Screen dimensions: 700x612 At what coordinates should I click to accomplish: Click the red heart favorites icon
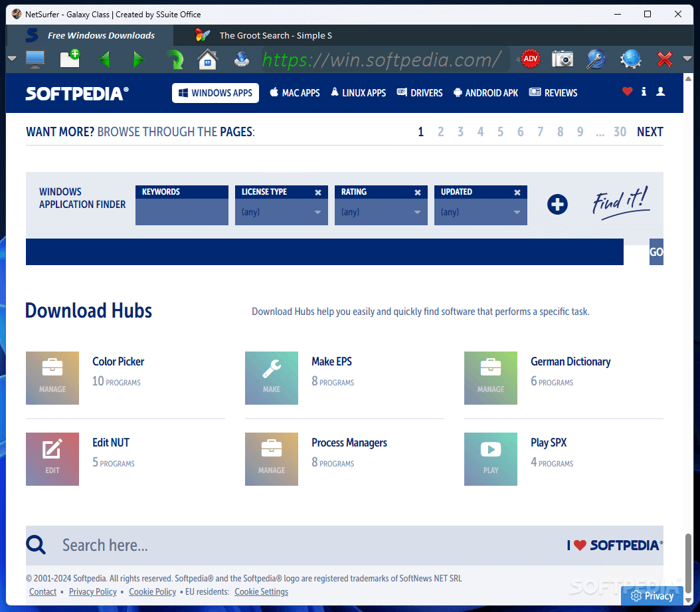(627, 92)
